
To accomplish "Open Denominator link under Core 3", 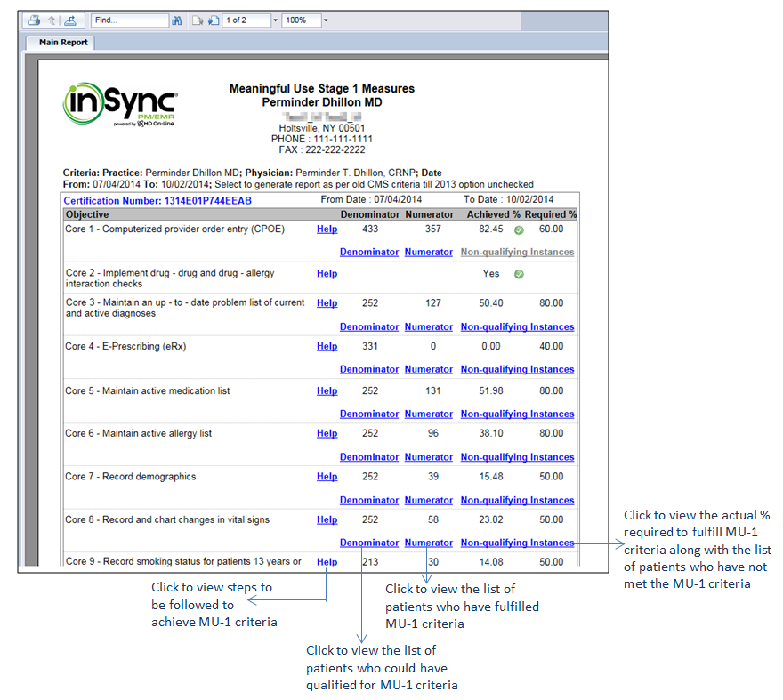I will click(x=368, y=327).
